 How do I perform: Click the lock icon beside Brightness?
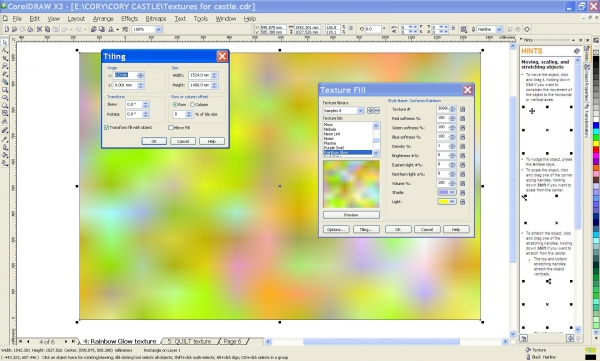pos(463,156)
